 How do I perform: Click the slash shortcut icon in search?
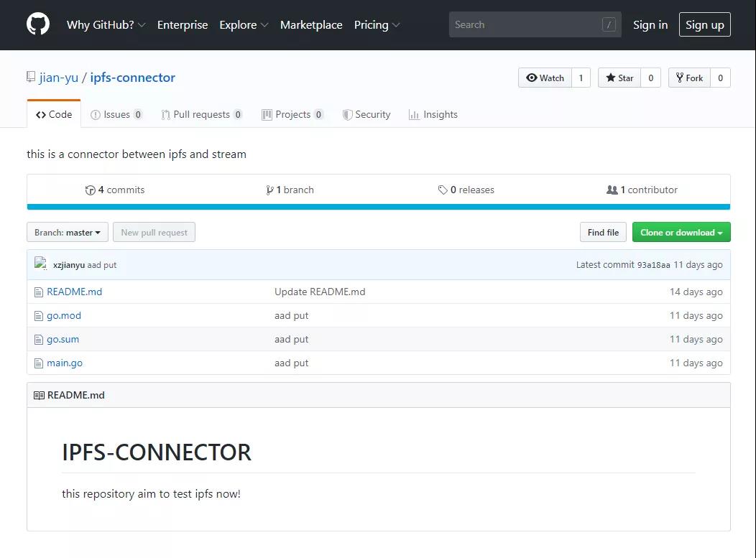pyautogui.click(x=609, y=24)
